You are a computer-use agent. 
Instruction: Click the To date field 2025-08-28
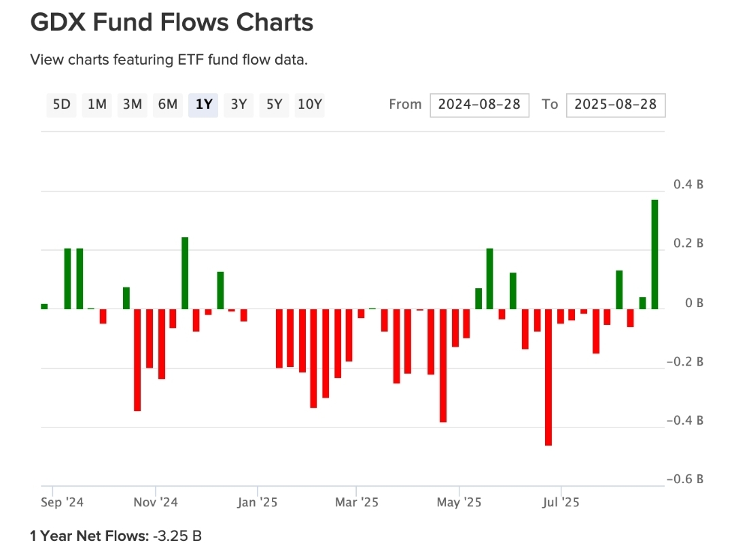[615, 105]
